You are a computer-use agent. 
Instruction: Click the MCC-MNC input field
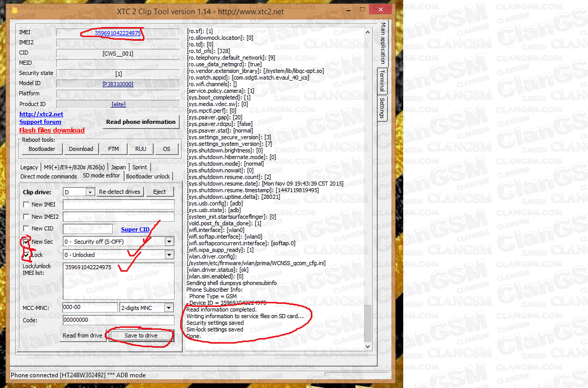click(90, 307)
